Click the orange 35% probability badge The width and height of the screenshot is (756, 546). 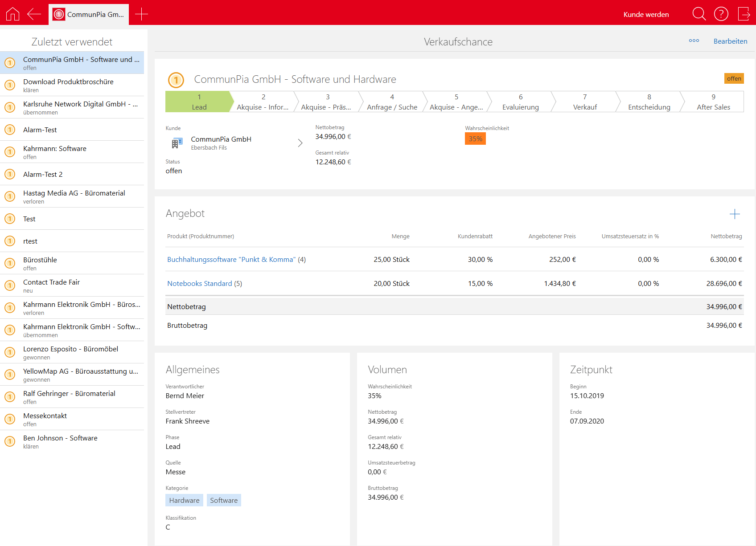pyautogui.click(x=475, y=139)
